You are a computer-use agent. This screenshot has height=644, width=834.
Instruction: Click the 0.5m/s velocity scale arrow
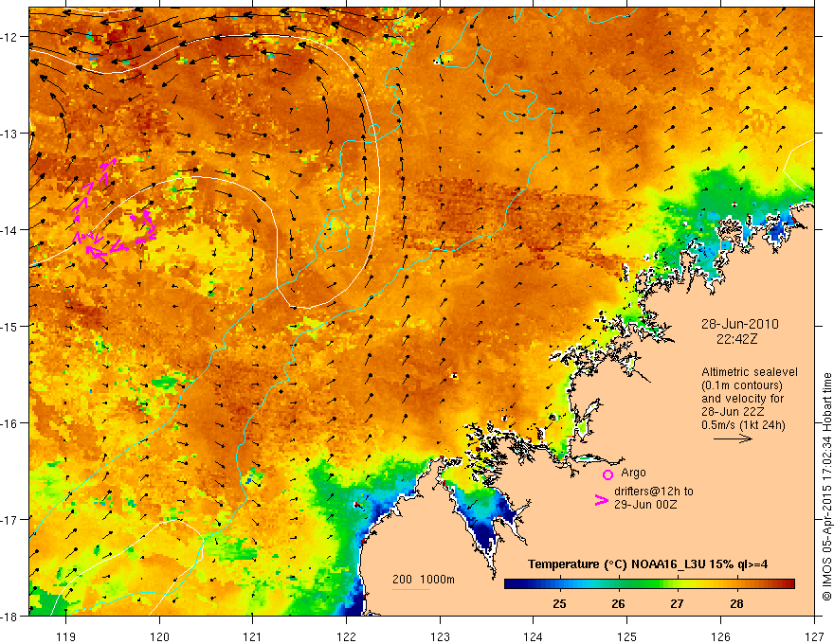pyautogui.click(x=733, y=438)
